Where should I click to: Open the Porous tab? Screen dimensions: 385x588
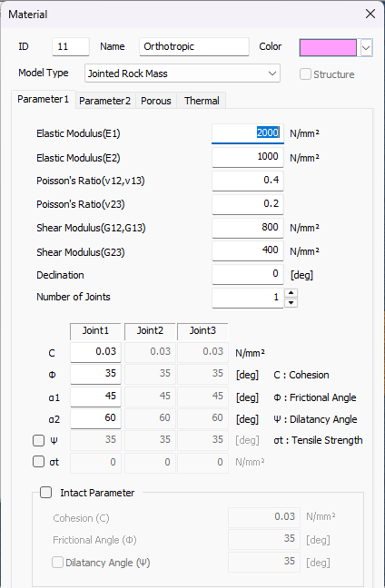point(156,101)
